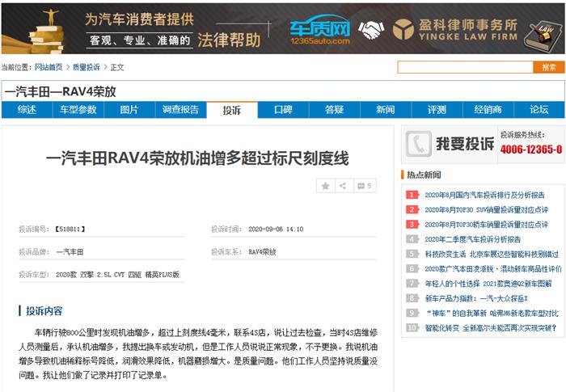Click the phone icon beside 我要投诉

[x=418, y=144]
